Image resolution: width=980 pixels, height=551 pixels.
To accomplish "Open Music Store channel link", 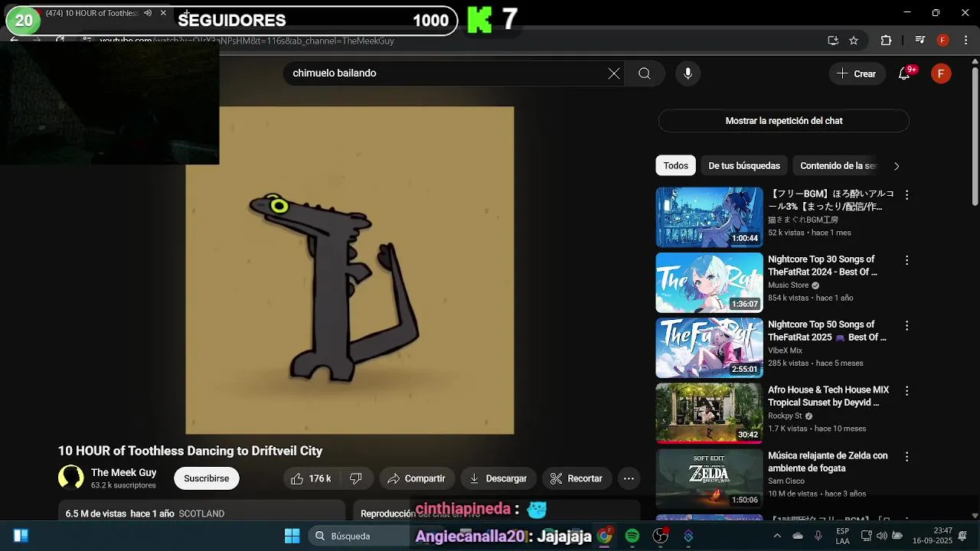I will (788, 285).
